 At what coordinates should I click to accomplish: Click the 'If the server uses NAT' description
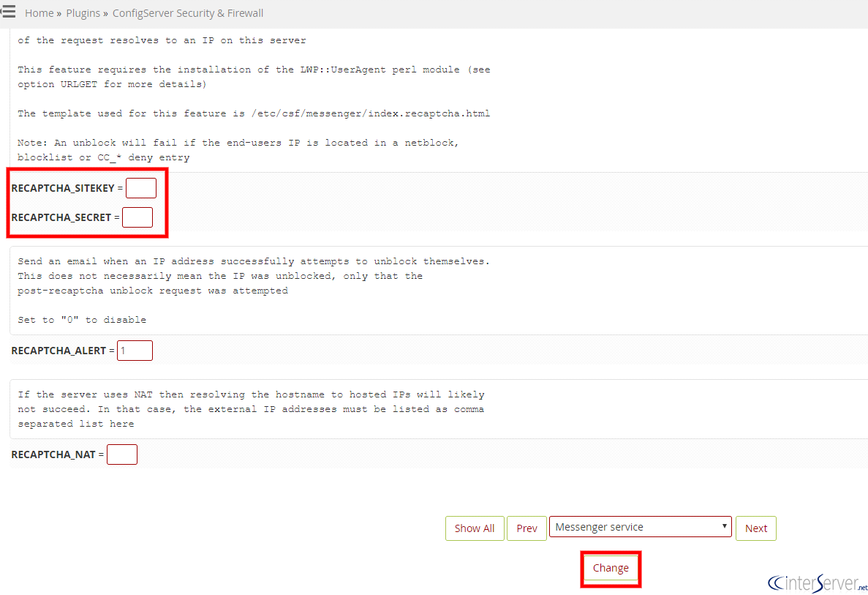[251, 409]
